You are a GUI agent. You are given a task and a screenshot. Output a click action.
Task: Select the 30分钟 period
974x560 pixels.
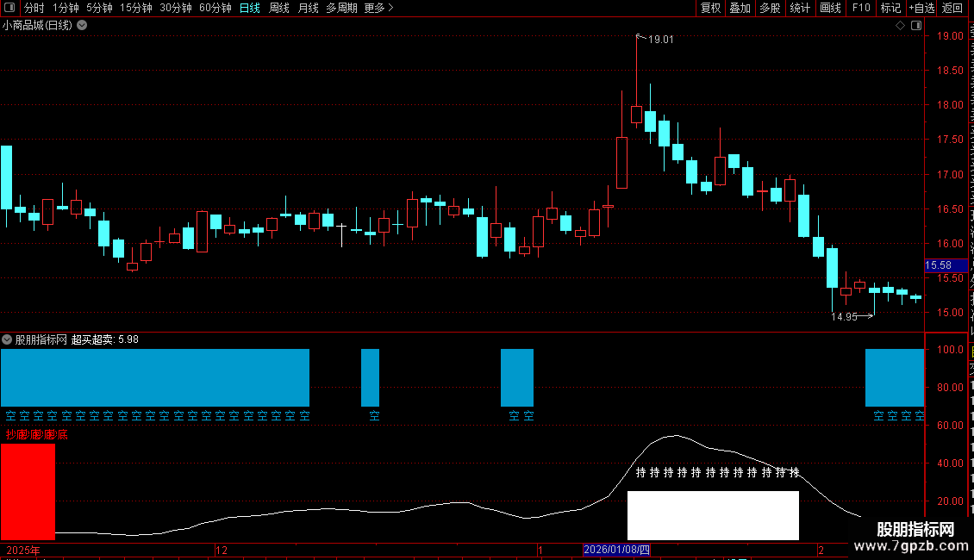click(x=175, y=8)
